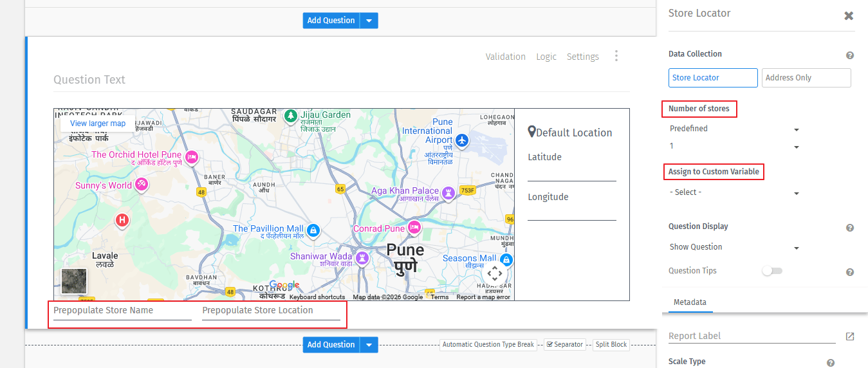Select the Address Only data collection option

point(806,78)
